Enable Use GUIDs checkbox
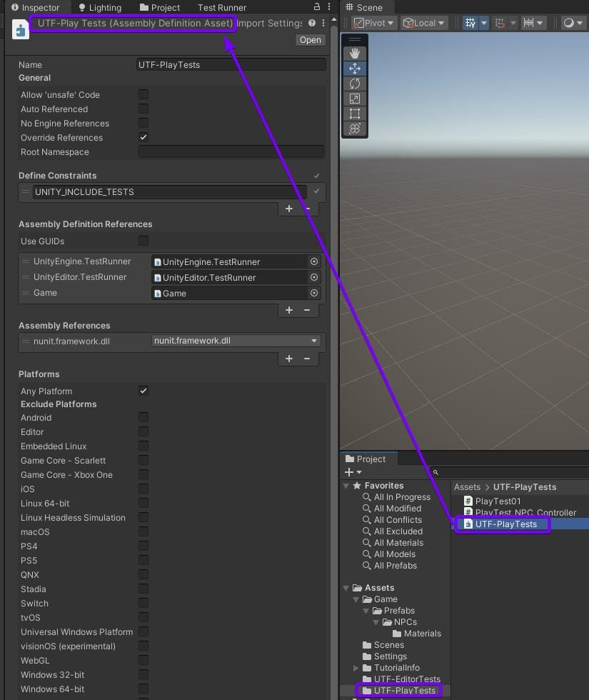Viewport: 589px width, 700px height. (x=144, y=241)
